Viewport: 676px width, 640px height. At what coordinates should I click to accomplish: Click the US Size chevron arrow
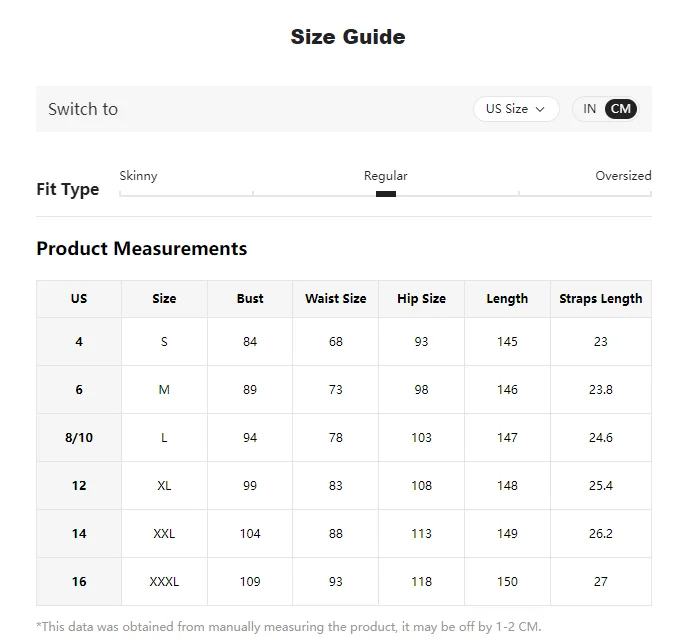540,110
